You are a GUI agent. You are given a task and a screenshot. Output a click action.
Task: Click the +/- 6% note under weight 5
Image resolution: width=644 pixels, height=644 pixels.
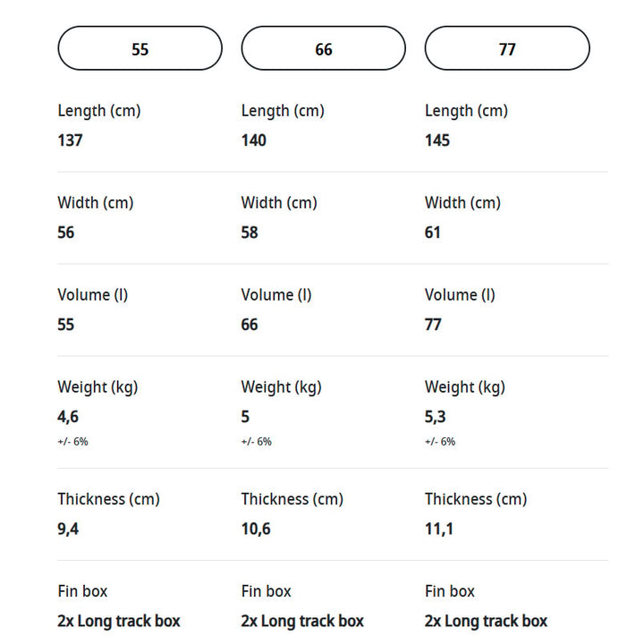pos(257,442)
